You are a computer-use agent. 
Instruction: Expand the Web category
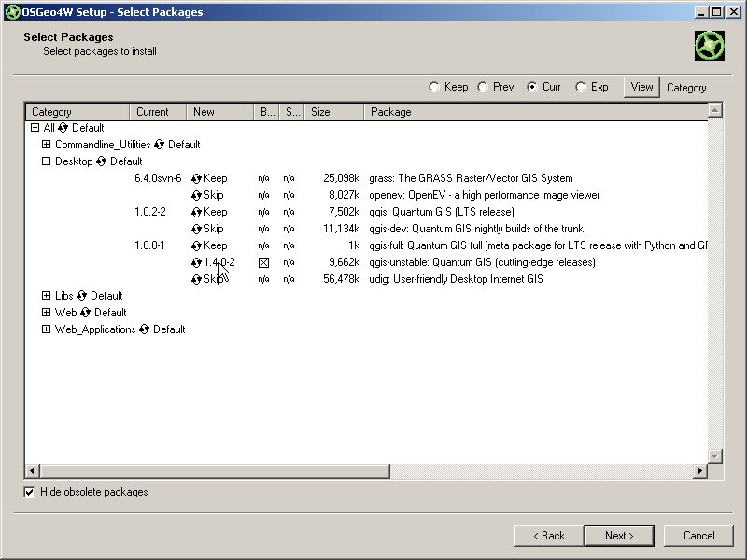click(46, 313)
